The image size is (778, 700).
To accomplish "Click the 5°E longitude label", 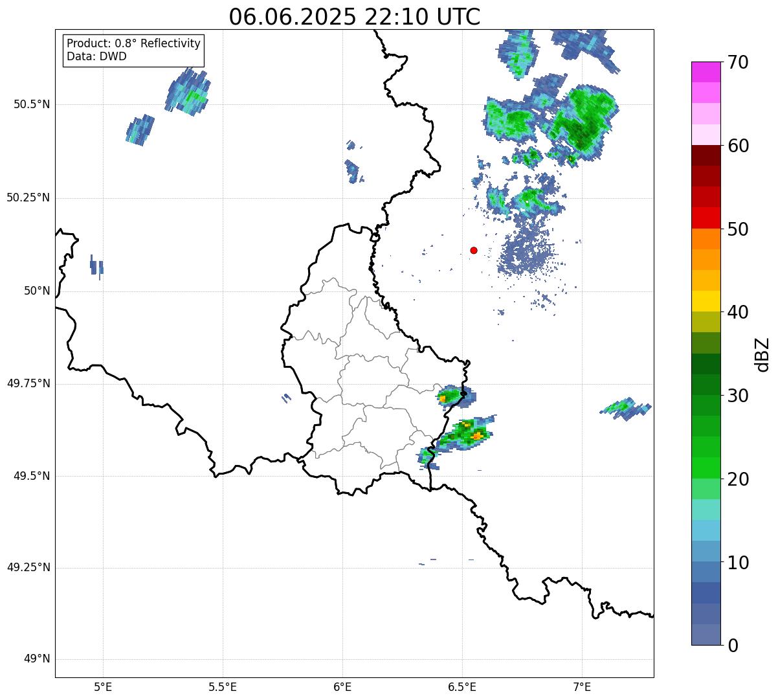I will coord(103,686).
